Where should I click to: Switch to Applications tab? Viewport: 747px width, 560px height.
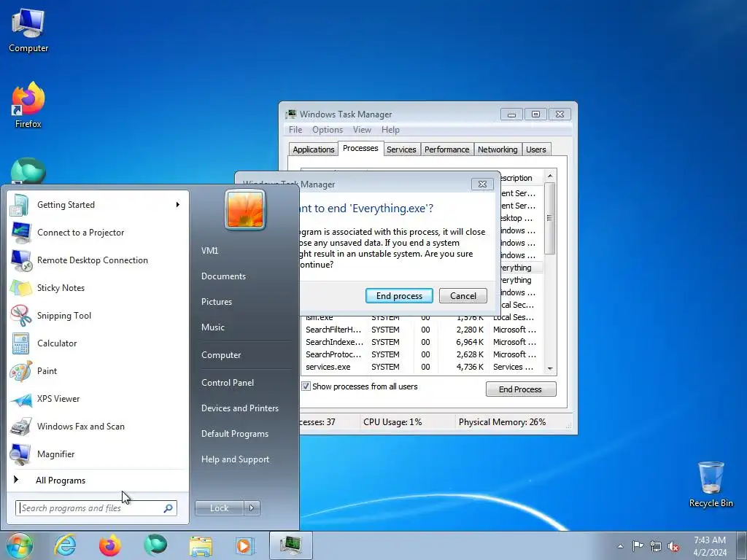(314, 149)
